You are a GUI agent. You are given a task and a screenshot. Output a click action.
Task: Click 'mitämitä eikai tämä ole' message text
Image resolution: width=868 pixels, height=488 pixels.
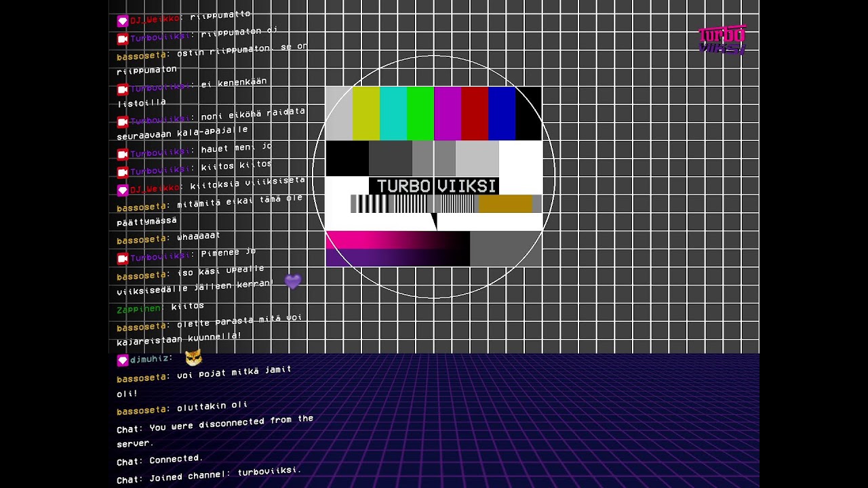239,201
